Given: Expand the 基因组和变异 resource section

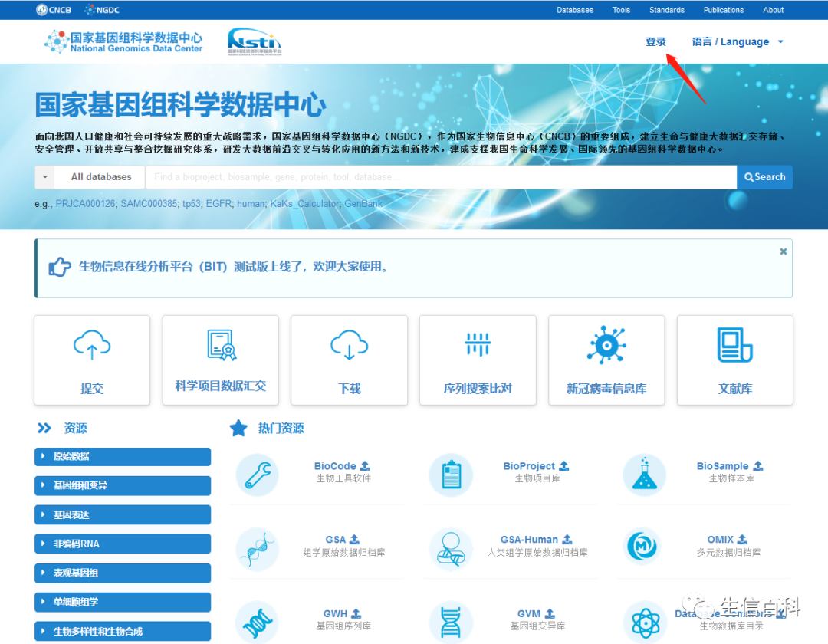Looking at the screenshot, I should pyautogui.click(x=123, y=485).
